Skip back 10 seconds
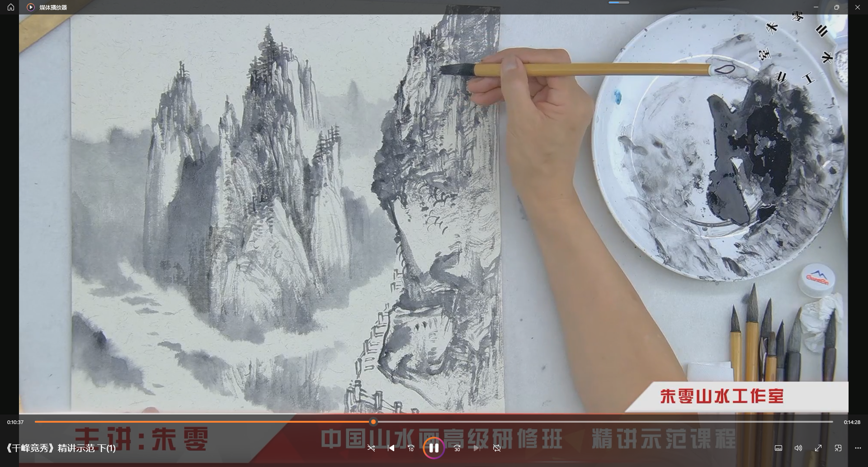Viewport: 868px width, 467px height. point(411,448)
